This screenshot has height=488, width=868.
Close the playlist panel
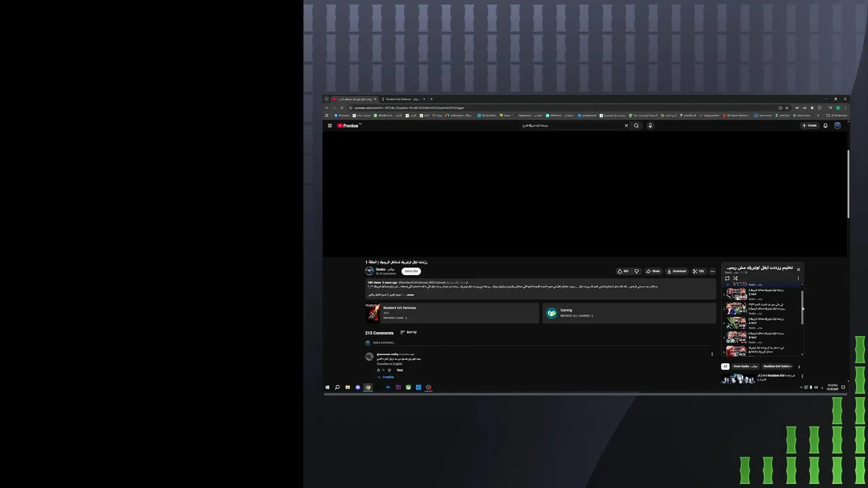click(798, 270)
